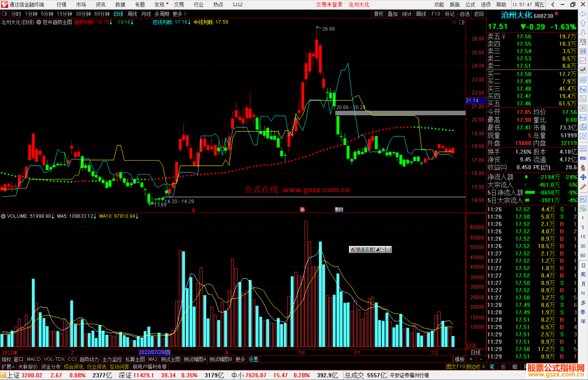Screen dimensions: 588x380
Task: Open the candlestick chart icon in sidebar
Action: [x=583, y=70]
